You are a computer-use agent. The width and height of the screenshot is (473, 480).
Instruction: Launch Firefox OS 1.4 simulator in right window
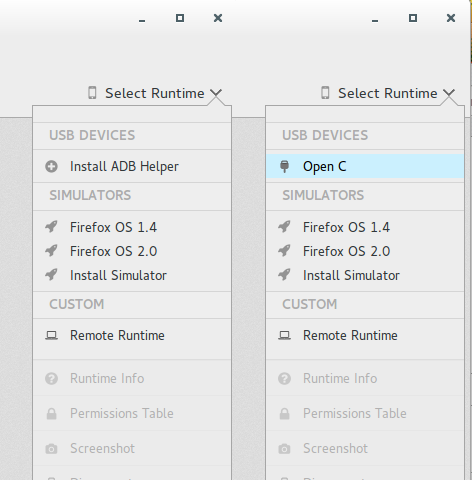(x=365, y=227)
